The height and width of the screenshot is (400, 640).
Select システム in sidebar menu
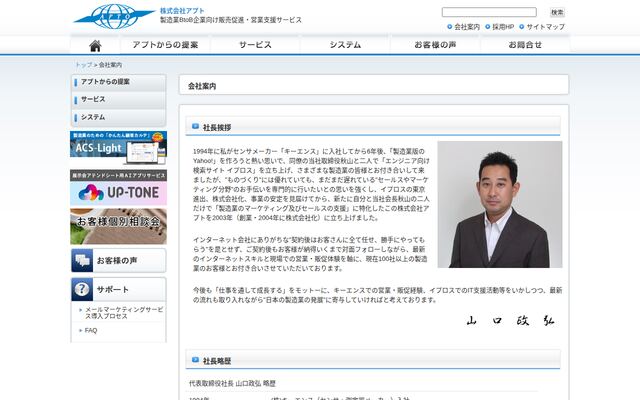click(x=118, y=118)
